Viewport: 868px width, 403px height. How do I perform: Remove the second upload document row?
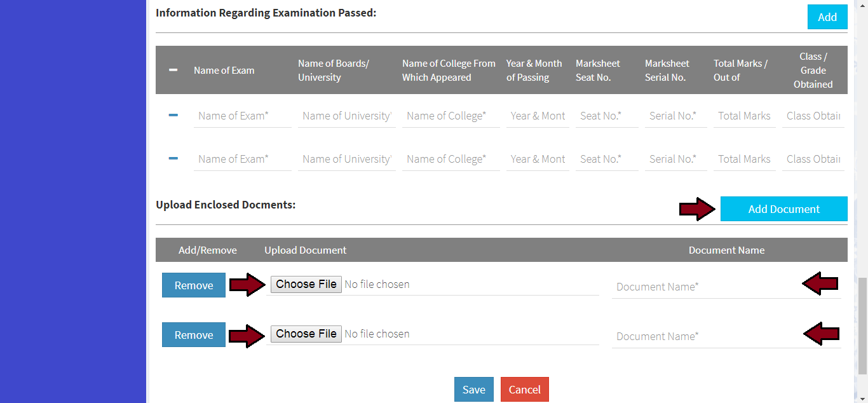194,335
